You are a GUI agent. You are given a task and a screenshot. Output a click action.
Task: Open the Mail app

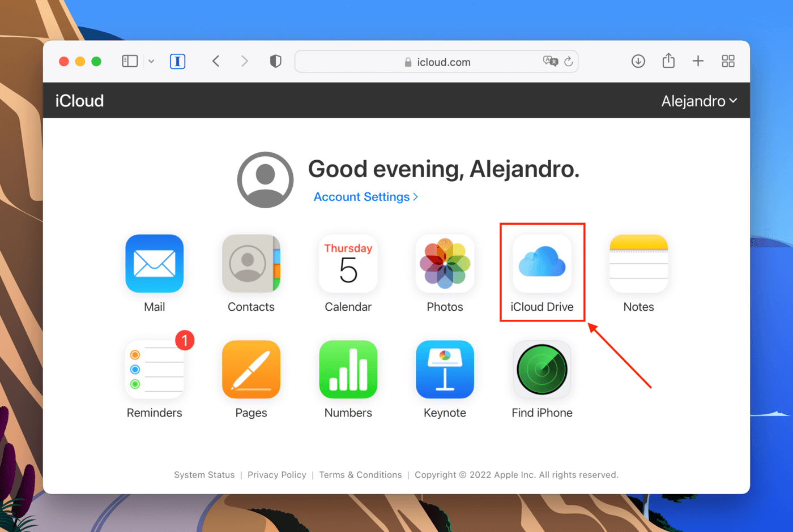[x=154, y=264]
